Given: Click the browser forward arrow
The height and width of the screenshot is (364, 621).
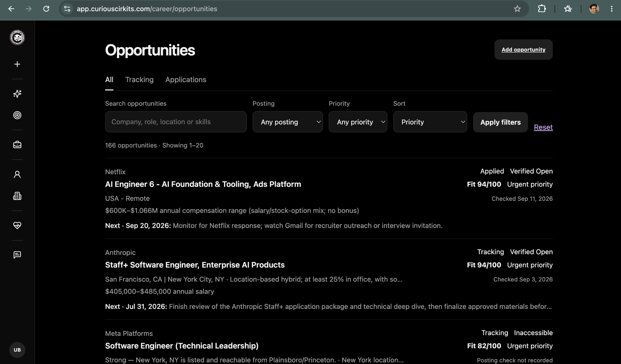Looking at the screenshot, I should click(29, 9).
